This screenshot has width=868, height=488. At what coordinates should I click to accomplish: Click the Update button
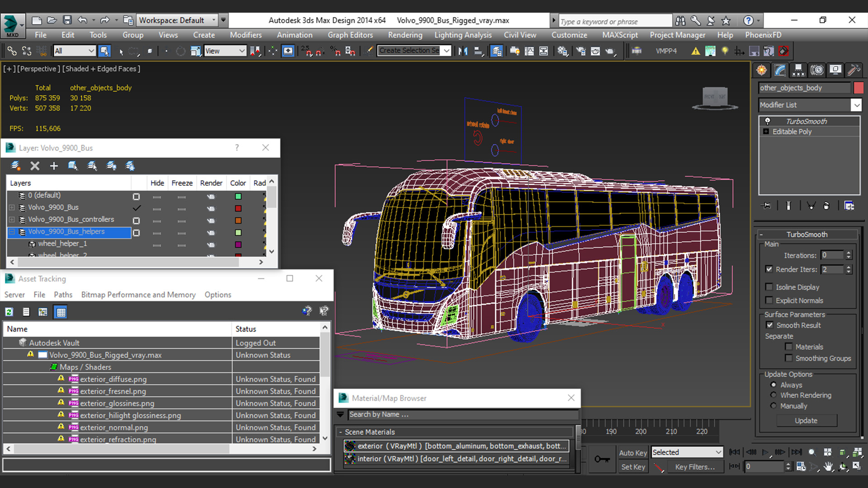click(x=806, y=421)
